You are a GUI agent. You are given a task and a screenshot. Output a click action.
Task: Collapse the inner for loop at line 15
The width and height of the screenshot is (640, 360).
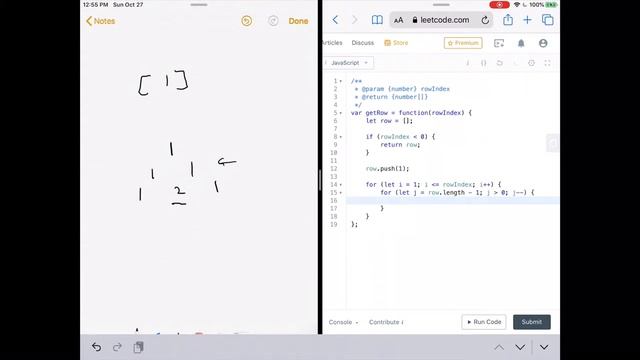(x=341, y=193)
